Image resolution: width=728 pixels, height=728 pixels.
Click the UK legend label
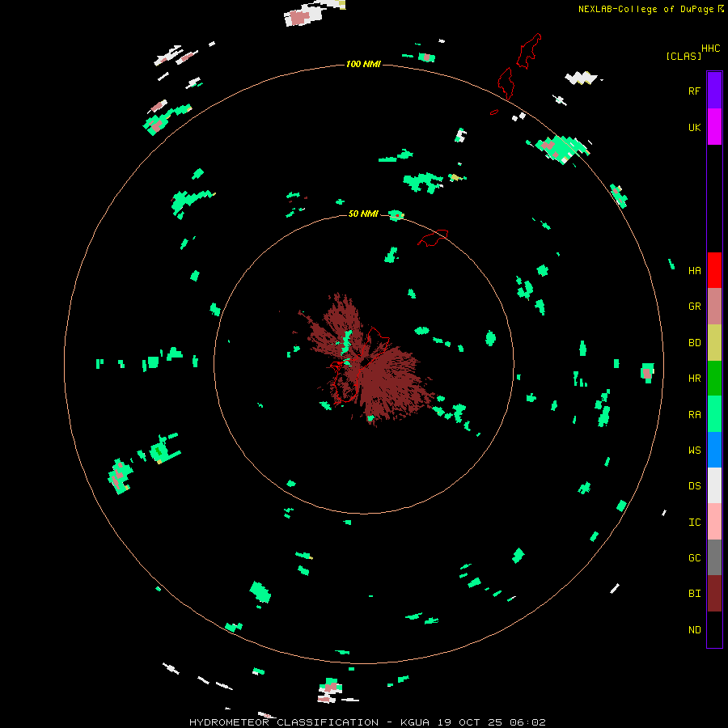coord(694,127)
